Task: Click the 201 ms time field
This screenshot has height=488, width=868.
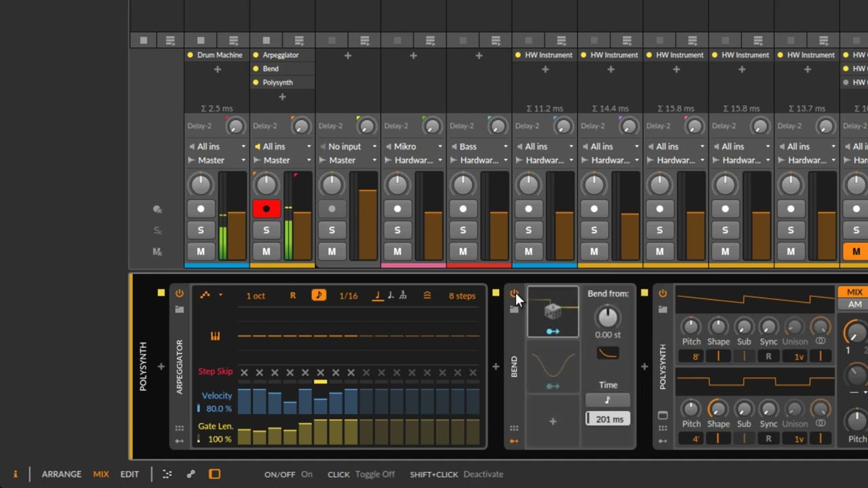Action: [608, 419]
